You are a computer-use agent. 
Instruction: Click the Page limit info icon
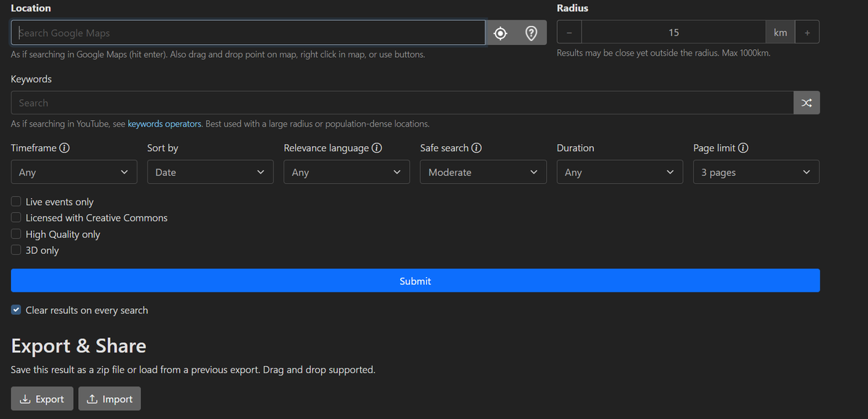[x=743, y=148]
